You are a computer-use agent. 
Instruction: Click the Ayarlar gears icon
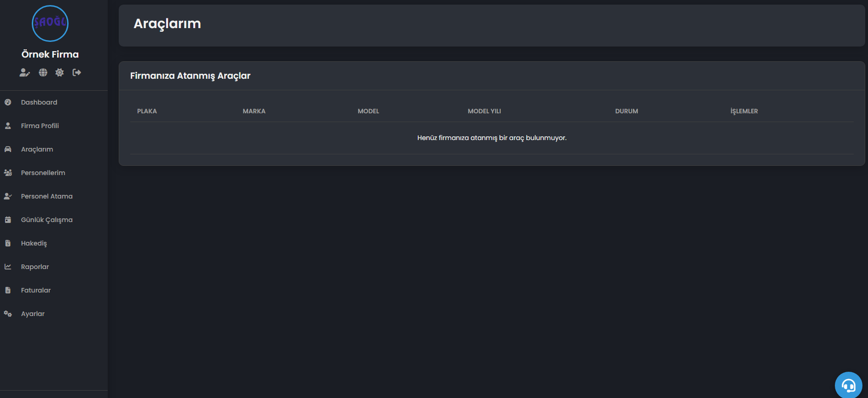tap(8, 314)
